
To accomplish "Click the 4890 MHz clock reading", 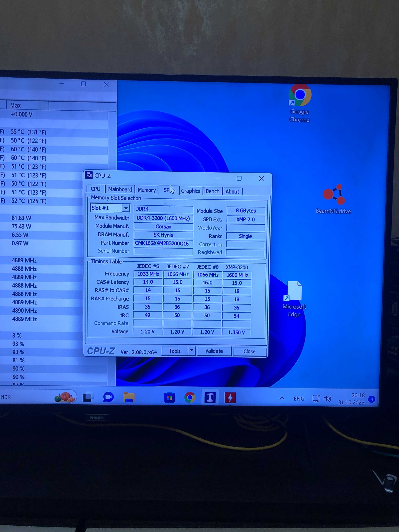I will point(24,310).
